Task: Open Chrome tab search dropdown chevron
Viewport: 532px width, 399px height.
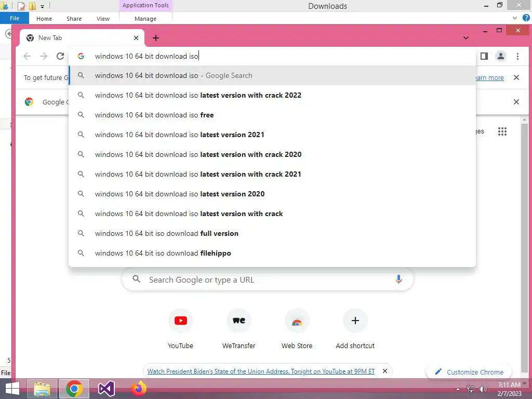Action: point(466,38)
